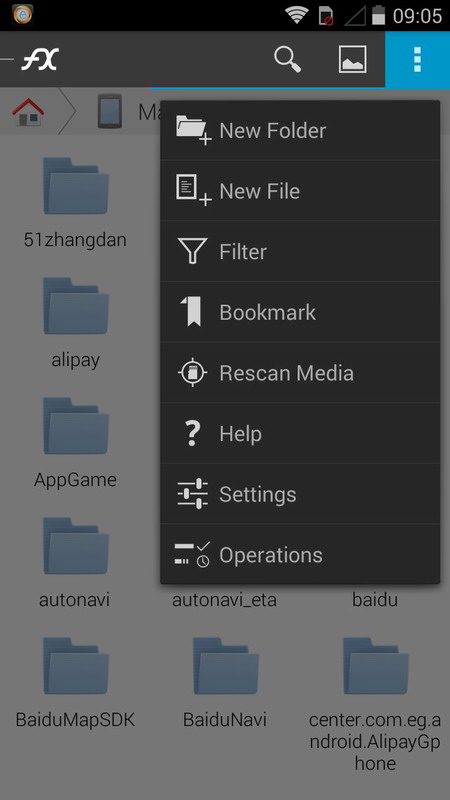
Task: Tap the phone device breadcrumb icon
Action: coord(110,111)
